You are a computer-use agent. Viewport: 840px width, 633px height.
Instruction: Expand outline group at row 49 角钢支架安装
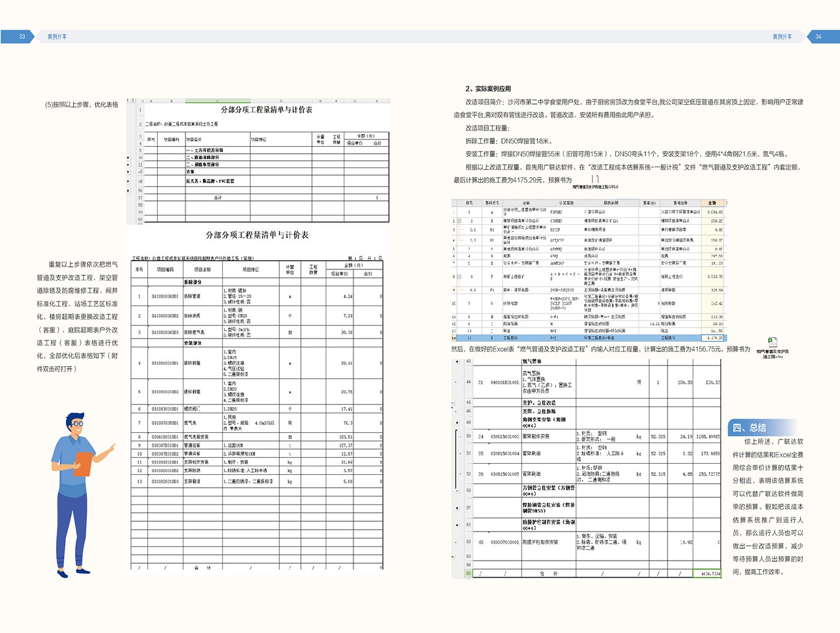click(457, 422)
